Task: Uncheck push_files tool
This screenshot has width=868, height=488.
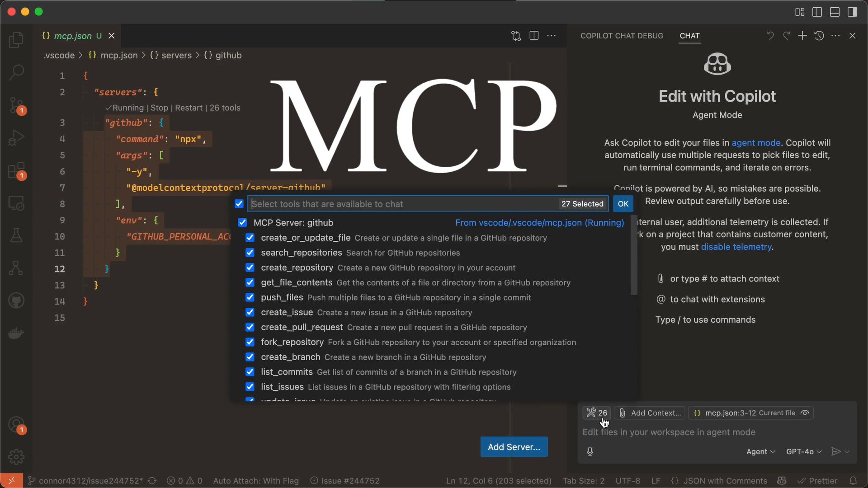Action: (250, 297)
